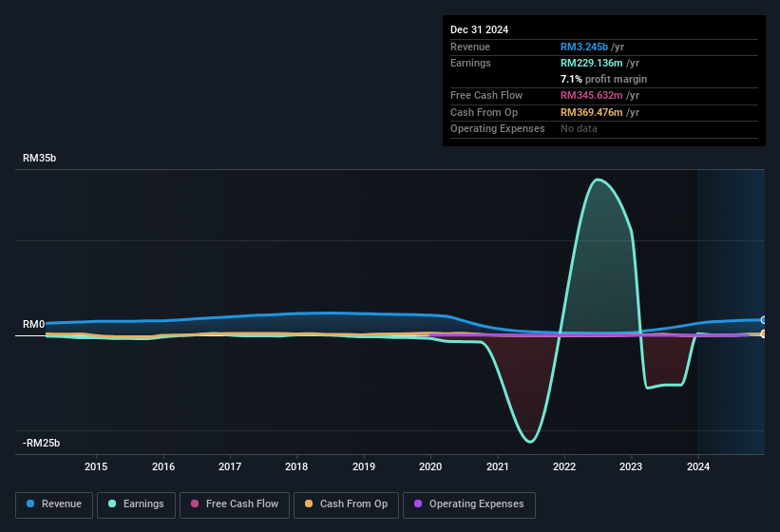Click the RM369.476m cash from op value
Viewport: 780px width, 532px height.
[x=592, y=112]
